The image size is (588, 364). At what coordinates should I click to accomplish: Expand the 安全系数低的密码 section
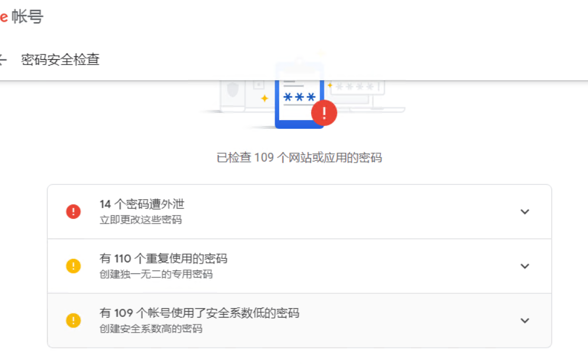point(525,320)
